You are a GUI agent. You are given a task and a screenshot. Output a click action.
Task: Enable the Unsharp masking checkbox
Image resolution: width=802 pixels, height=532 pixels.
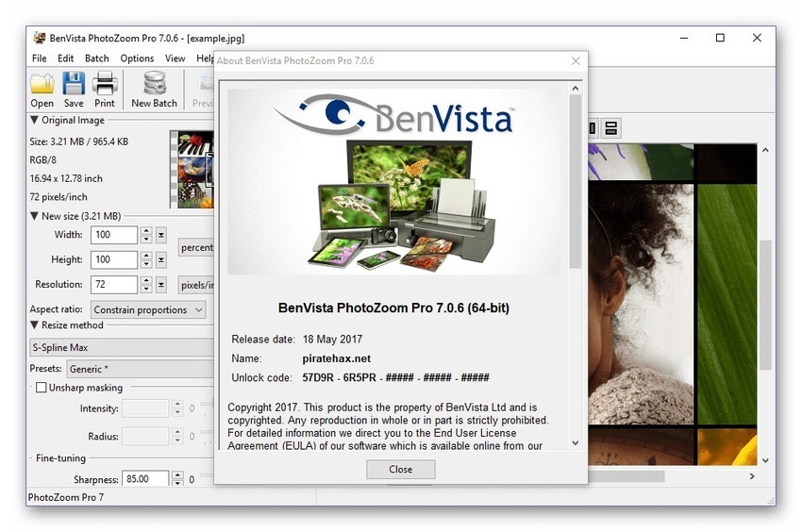[41, 388]
